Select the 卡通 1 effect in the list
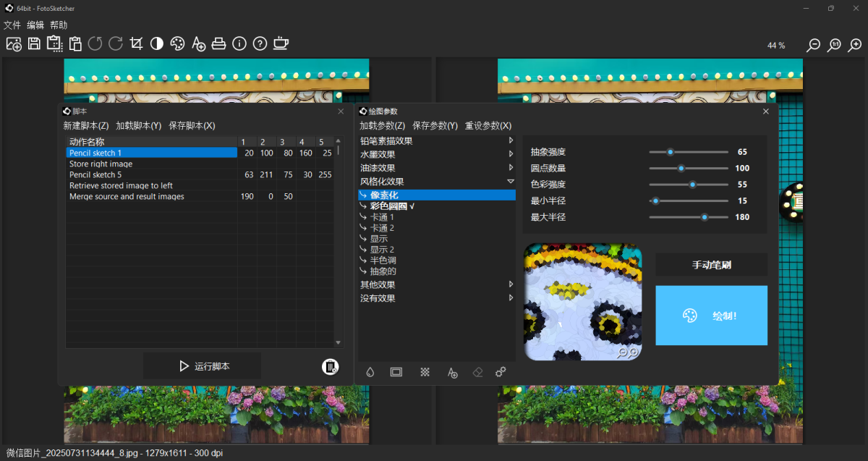 point(382,217)
